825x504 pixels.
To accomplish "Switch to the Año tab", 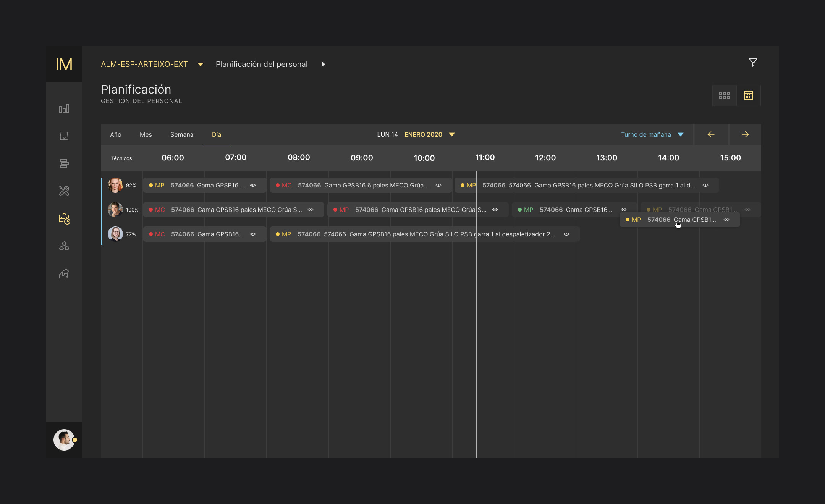I will tap(116, 134).
